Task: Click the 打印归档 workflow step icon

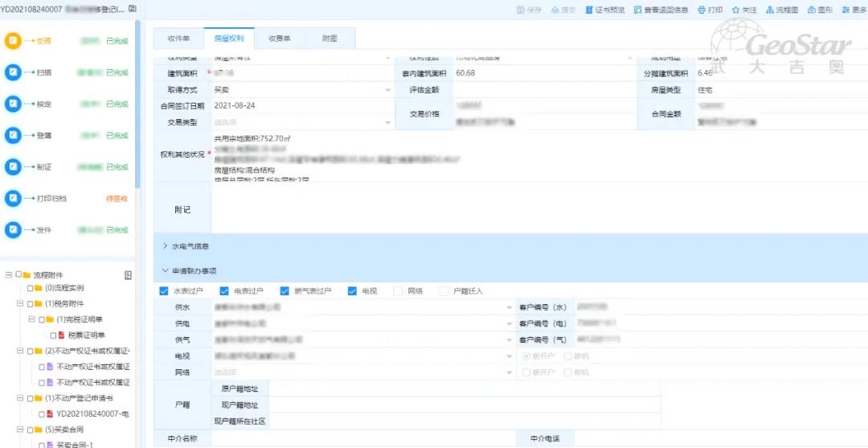Action: click(13, 198)
